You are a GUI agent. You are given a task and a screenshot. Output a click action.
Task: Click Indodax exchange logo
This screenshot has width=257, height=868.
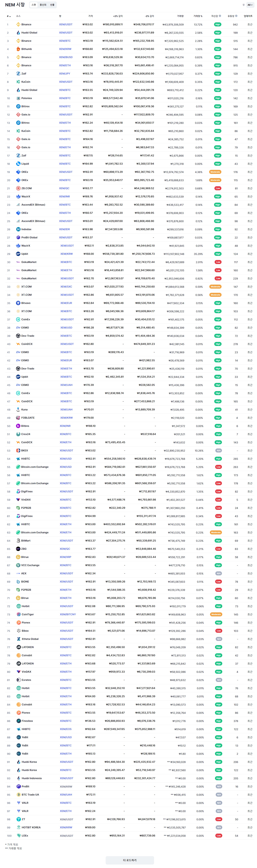point(18,229)
